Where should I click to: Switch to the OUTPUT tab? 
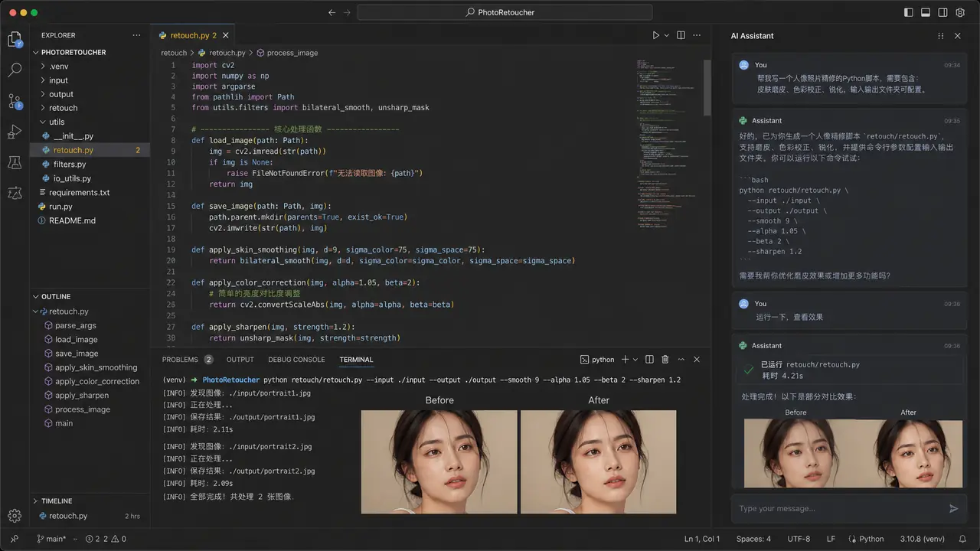coord(240,360)
